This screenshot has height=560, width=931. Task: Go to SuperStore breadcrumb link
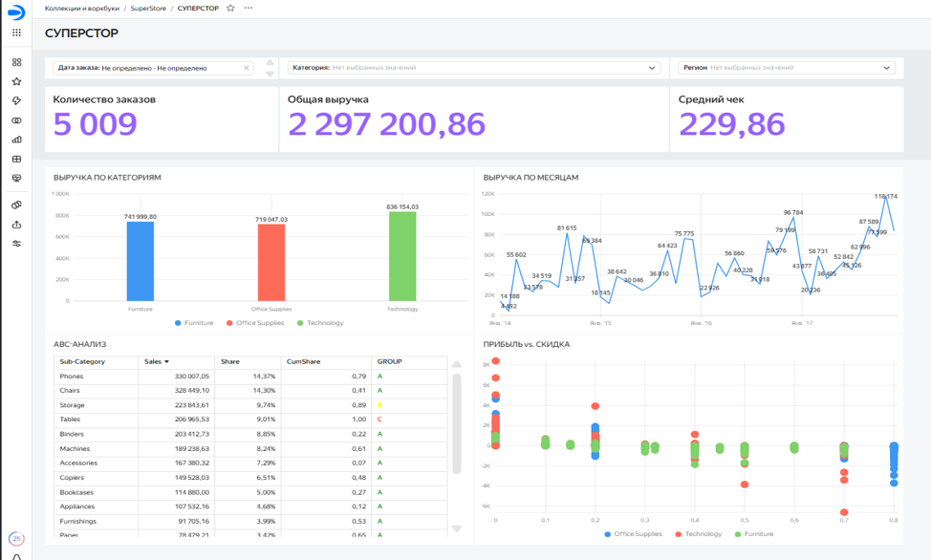[x=148, y=9]
